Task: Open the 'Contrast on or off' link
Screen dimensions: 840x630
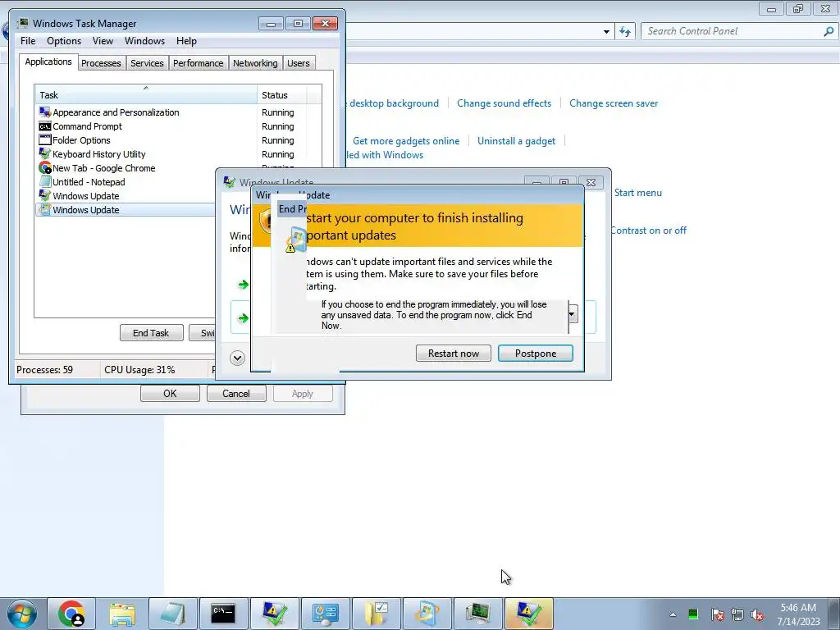Action: 649,231
